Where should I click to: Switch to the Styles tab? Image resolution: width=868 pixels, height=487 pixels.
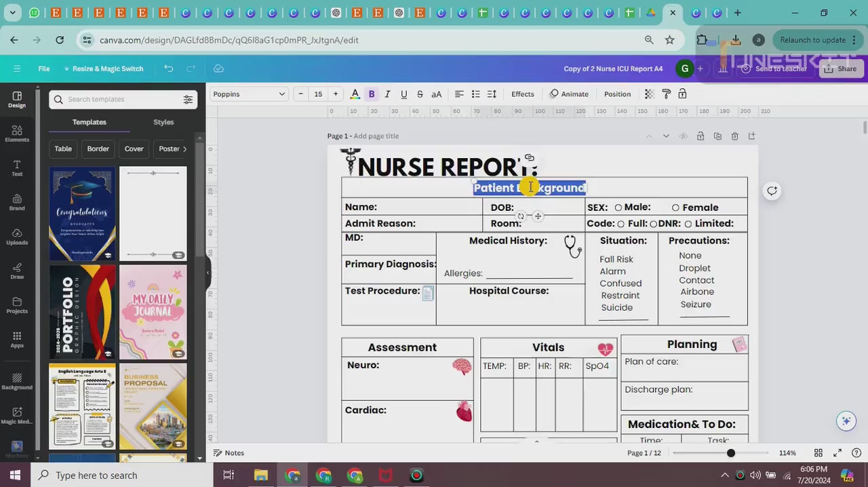click(163, 122)
